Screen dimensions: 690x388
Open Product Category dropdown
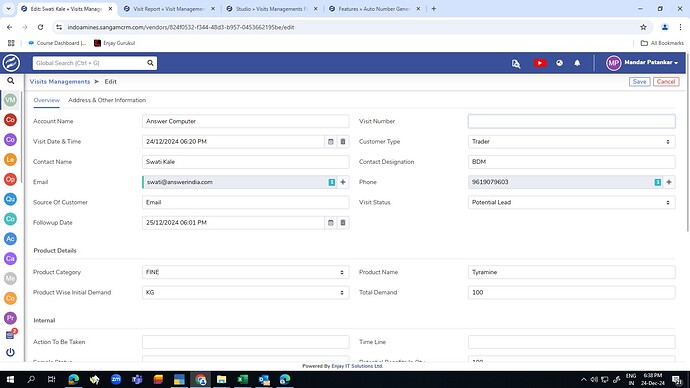[x=246, y=272]
